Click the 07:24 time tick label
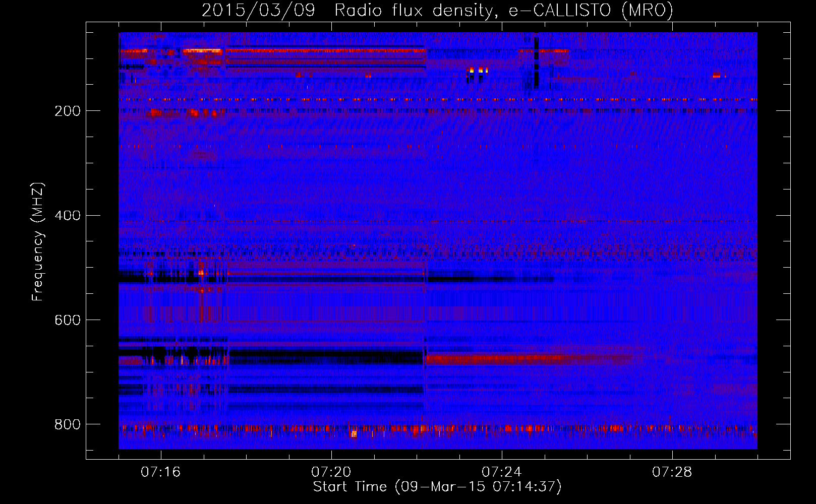Viewport: 816px width, 504px height. click(501, 472)
